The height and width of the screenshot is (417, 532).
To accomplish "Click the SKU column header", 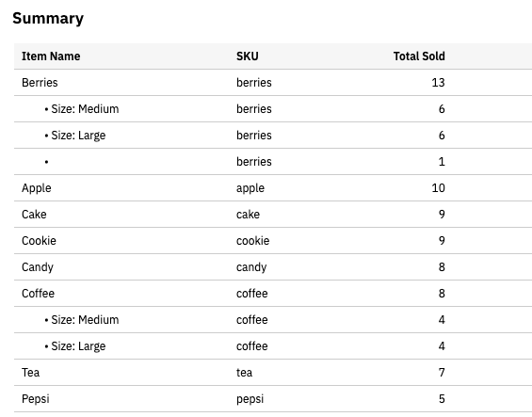I will coord(248,56).
